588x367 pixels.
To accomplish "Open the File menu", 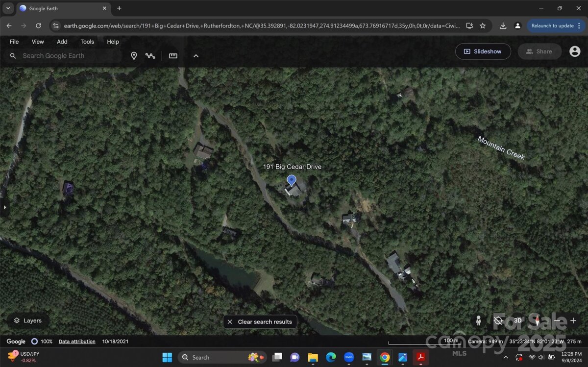I will [x=14, y=42].
